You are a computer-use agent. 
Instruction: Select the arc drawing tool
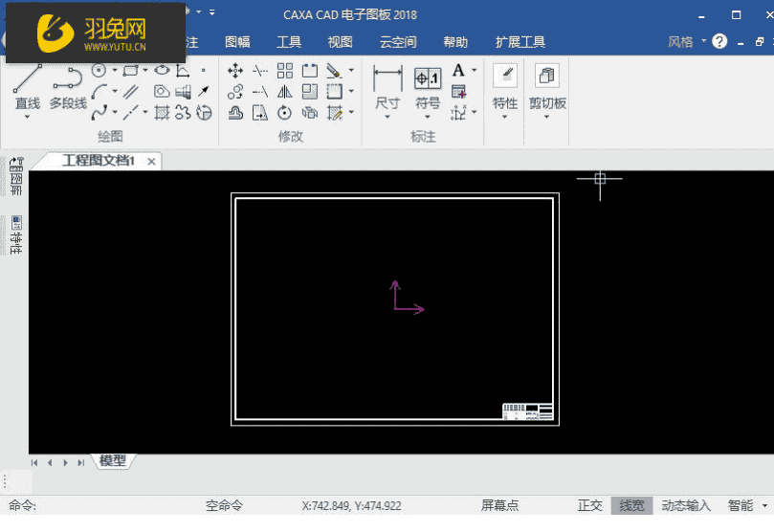click(x=100, y=92)
